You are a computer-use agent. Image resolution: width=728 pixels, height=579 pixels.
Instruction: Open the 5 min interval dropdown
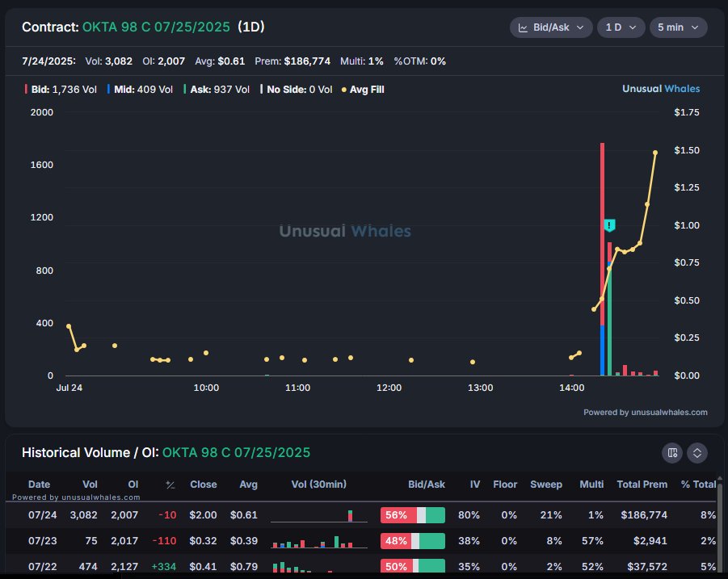679,27
